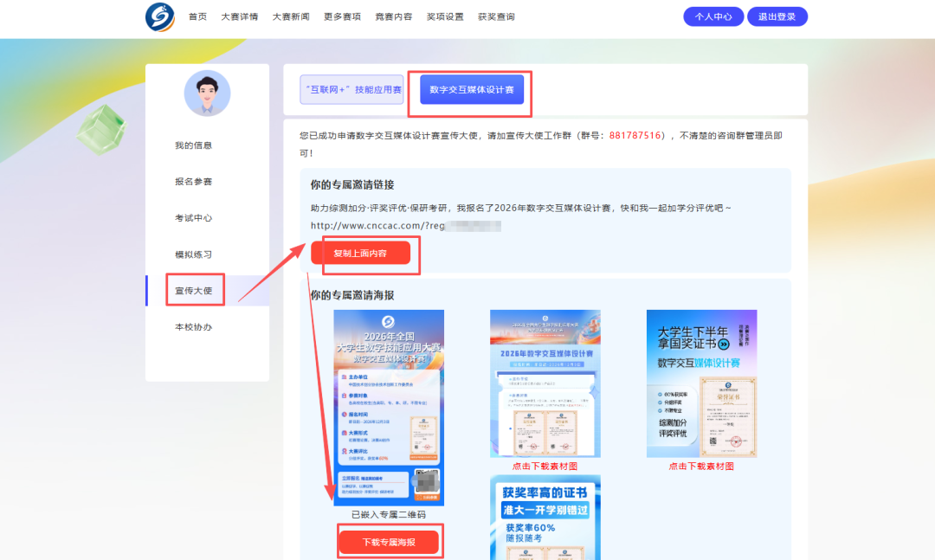
Task: Click the site logo icon
Action: (160, 16)
